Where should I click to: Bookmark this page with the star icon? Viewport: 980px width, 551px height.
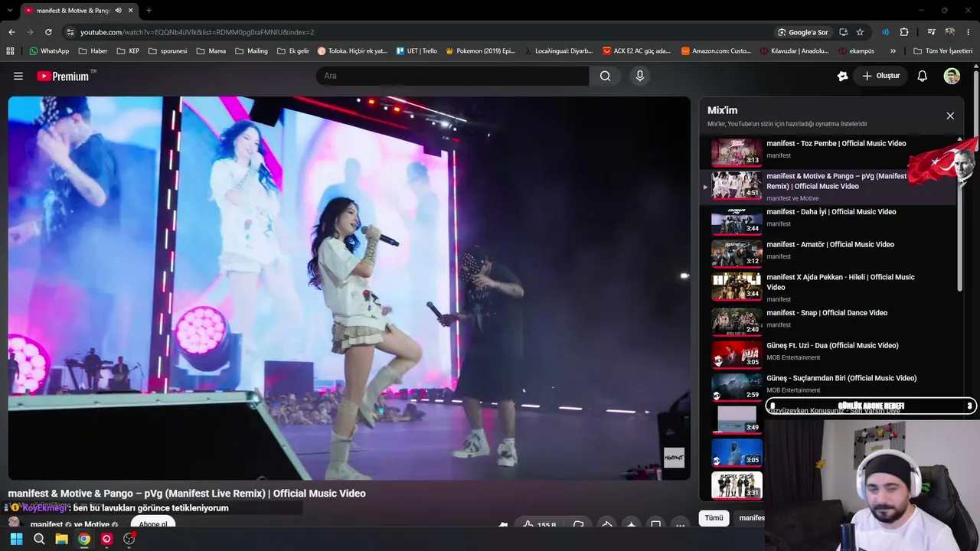coord(860,32)
